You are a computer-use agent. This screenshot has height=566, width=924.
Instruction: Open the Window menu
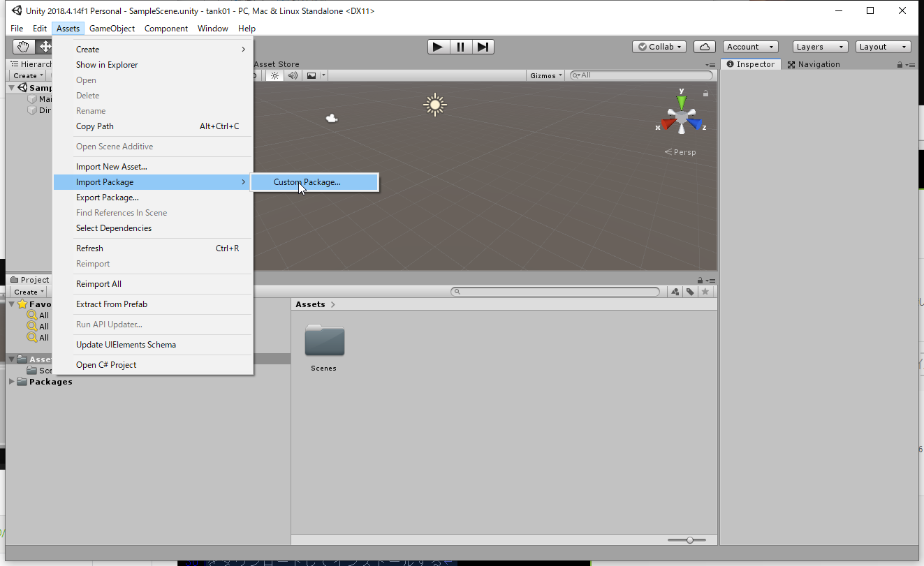coord(212,29)
